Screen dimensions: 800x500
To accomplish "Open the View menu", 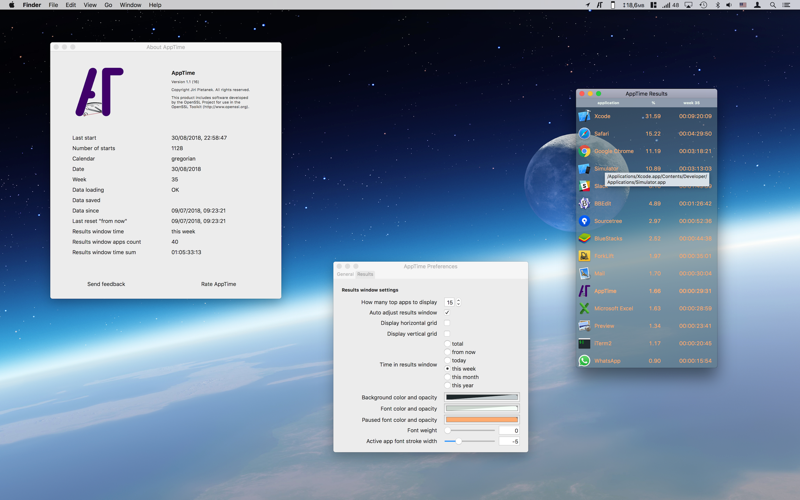I will coord(90,5).
